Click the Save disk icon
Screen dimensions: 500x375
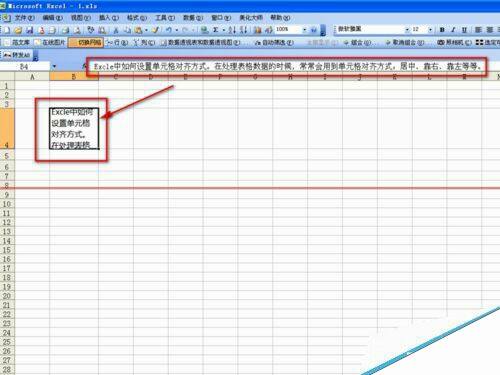tap(30, 30)
